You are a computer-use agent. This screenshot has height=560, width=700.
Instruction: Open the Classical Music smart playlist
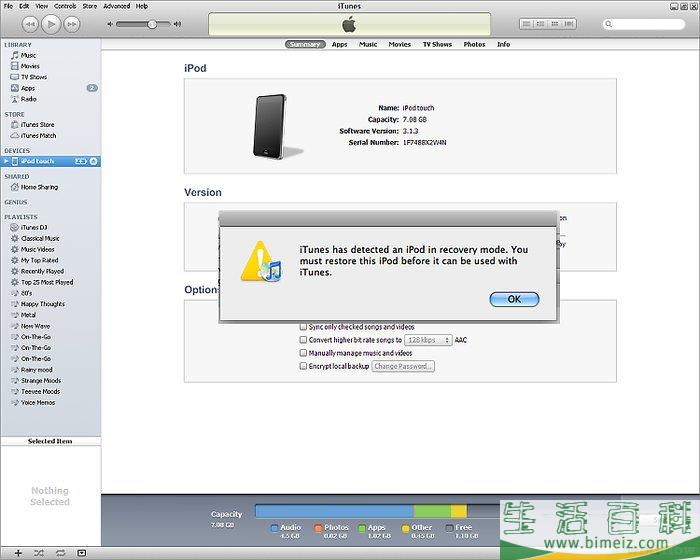pyautogui.click(x=40, y=238)
